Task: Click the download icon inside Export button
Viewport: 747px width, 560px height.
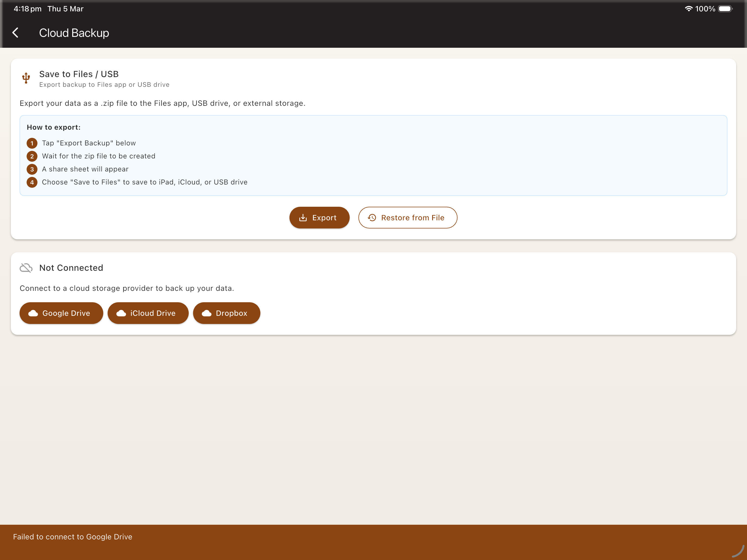Action: pyautogui.click(x=303, y=218)
